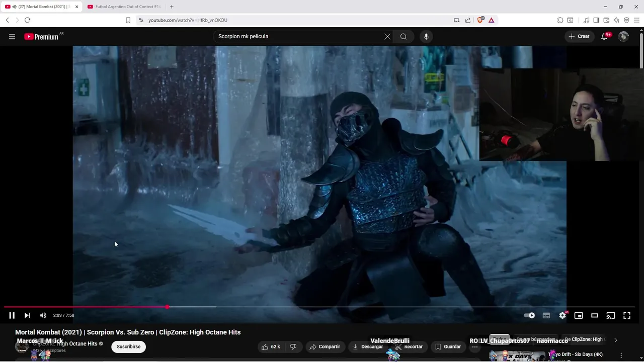The width and height of the screenshot is (644, 362).
Task: Open tab search icon in toolbar
Action: click(570, 20)
